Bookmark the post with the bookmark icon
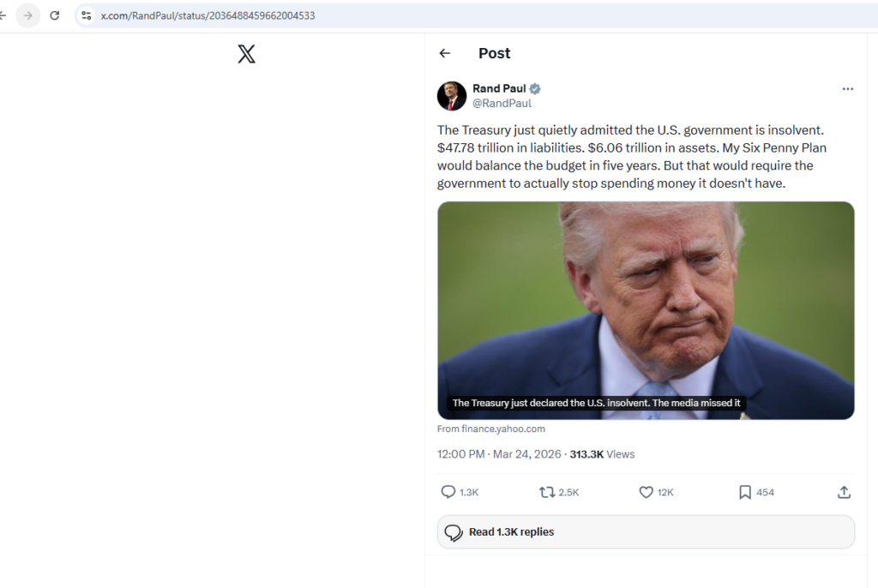Viewport: 878px width, 588px height. click(x=743, y=492)
